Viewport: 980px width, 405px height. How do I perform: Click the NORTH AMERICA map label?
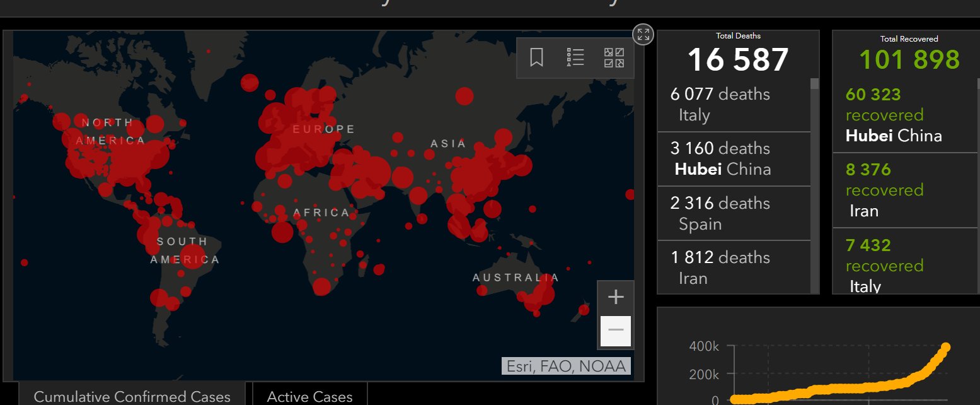click(111, 131)
